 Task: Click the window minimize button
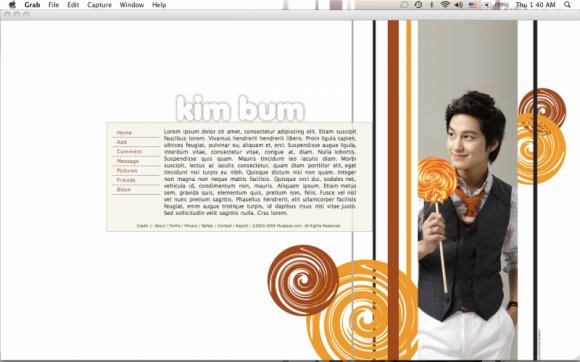pyautogui.click(x=17, y=15)
